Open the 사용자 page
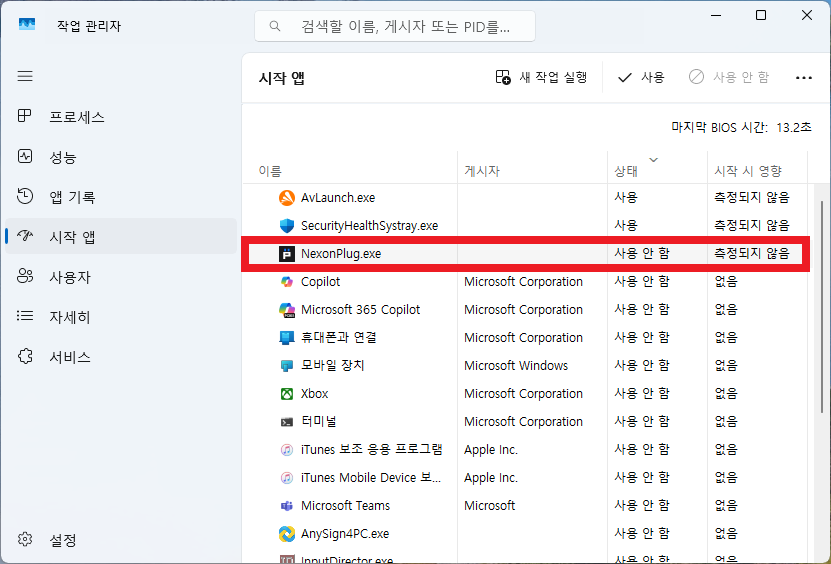Screen dimensions: 831x564 click(x=121, y=277)
